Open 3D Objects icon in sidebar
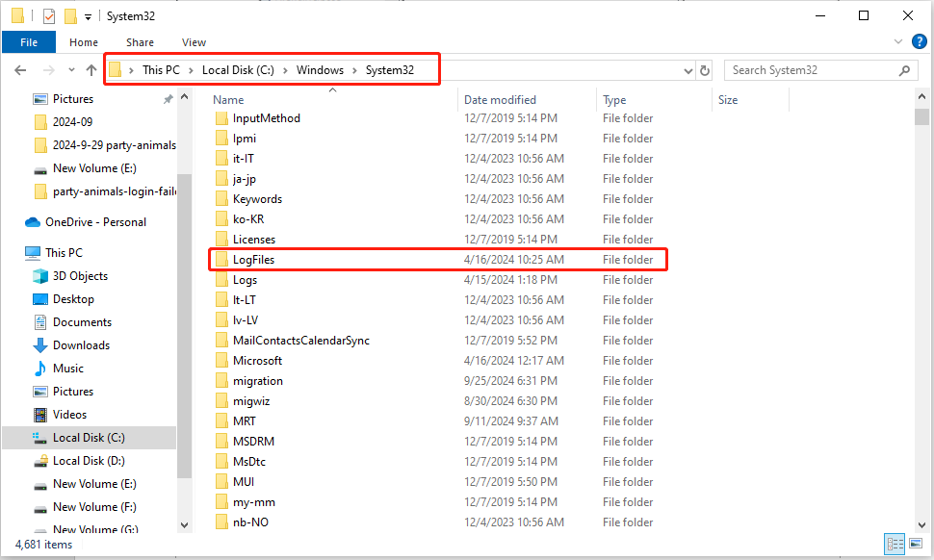This screenshot has width=934, height=560. coord(40,276)
